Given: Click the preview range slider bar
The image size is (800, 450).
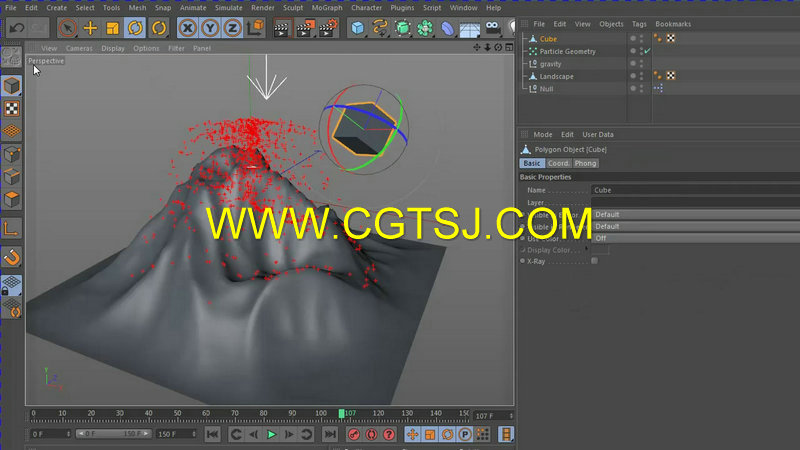Looking at the screenshot, I should pyautogui.click(x=113, y=434).
